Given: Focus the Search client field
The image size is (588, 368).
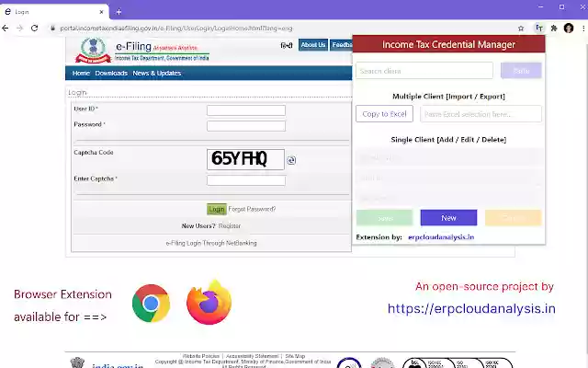Looking at the screenshot, I should (424, 71).
